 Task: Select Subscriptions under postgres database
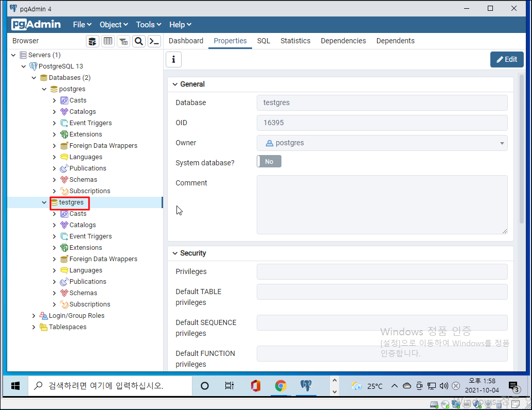pos(90,191)
